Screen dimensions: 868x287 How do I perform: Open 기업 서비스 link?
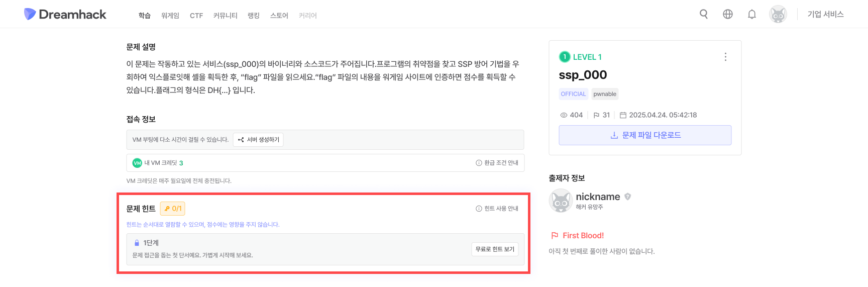coord(825,15)
